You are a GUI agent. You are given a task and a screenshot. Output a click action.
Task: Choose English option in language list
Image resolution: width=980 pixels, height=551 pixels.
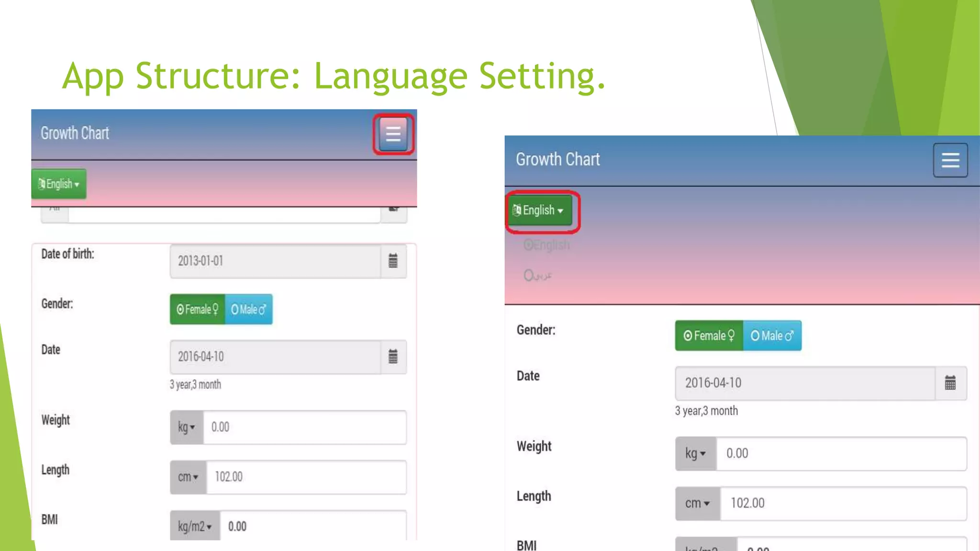(x=546, y=245)
